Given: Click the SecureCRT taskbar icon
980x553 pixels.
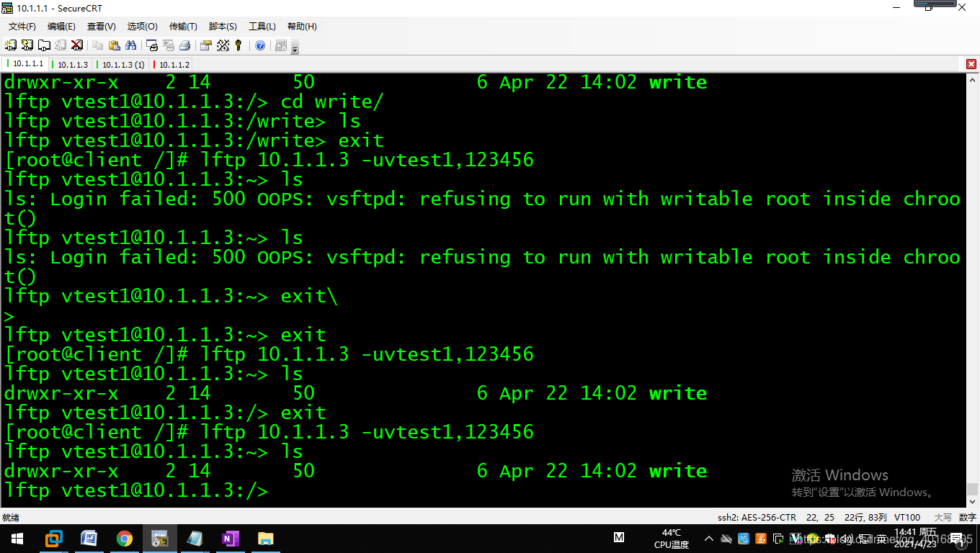Looking at the screenshot, I should coord(160,539).
